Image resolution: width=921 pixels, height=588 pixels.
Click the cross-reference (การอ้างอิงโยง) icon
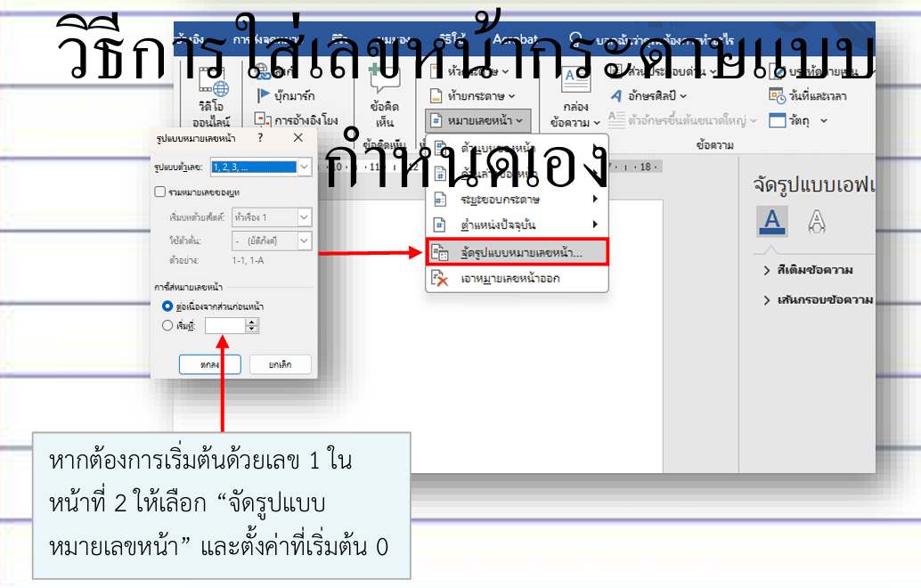click(x=263, y=118)
